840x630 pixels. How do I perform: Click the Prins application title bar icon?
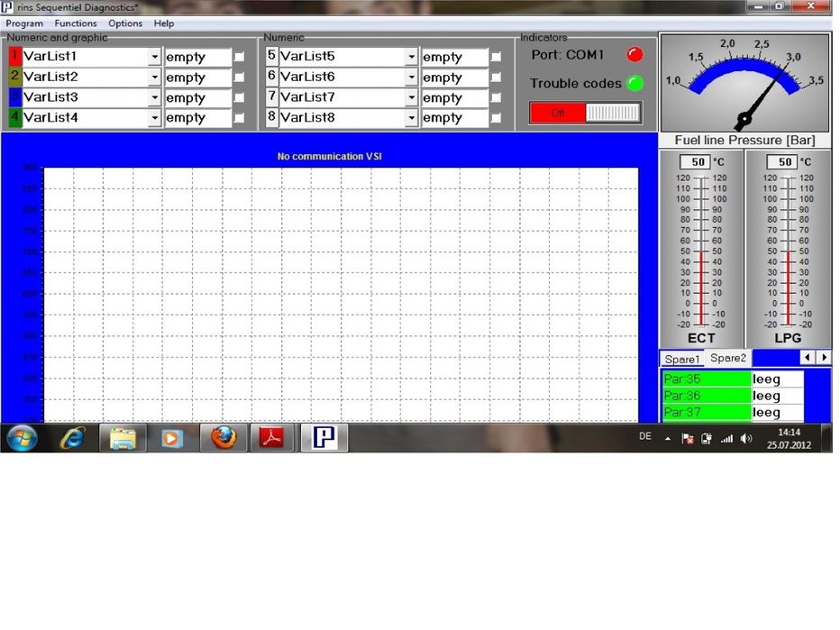pyautogui.click(x=7, y=7)
